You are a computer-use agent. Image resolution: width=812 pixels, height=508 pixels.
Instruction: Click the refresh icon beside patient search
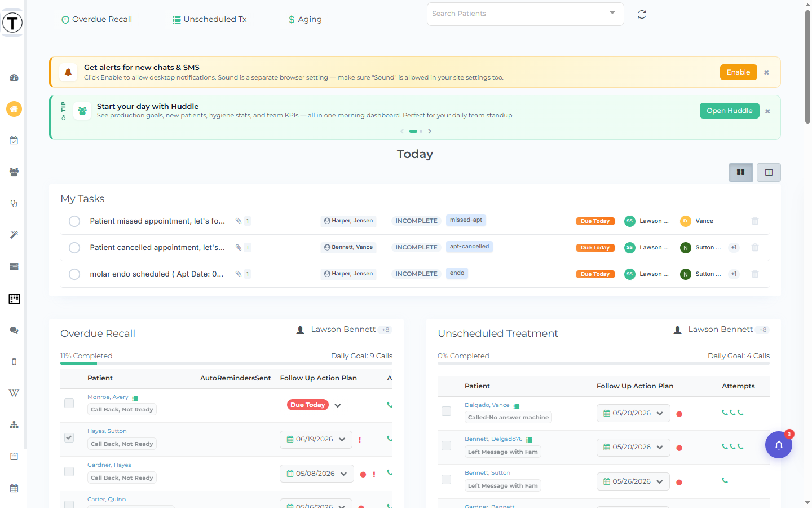click(642, 15)
